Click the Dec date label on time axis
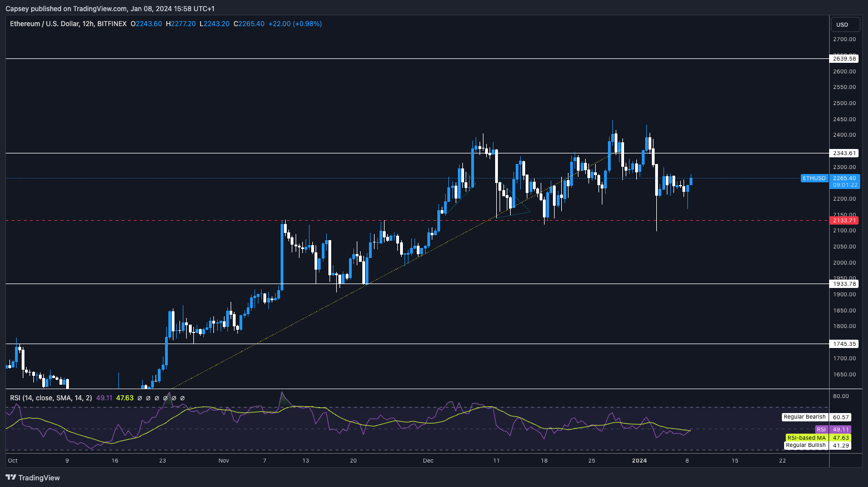This screenshot has height=487, width=868. (x=428, y=460)
